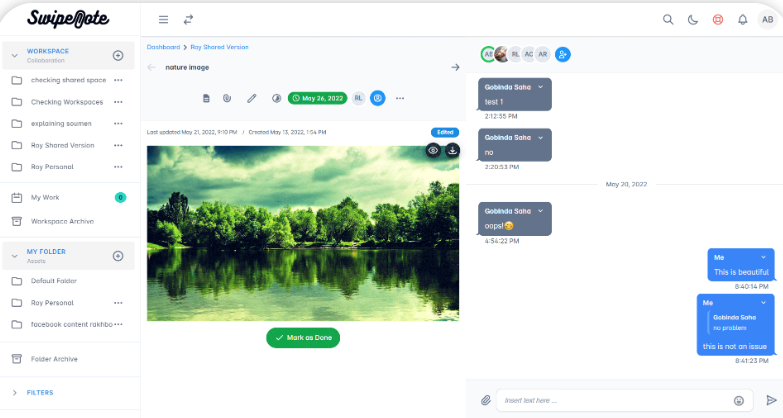Open Folder Archive
This screenshot has height=418, width=783.
coord(54,359)
